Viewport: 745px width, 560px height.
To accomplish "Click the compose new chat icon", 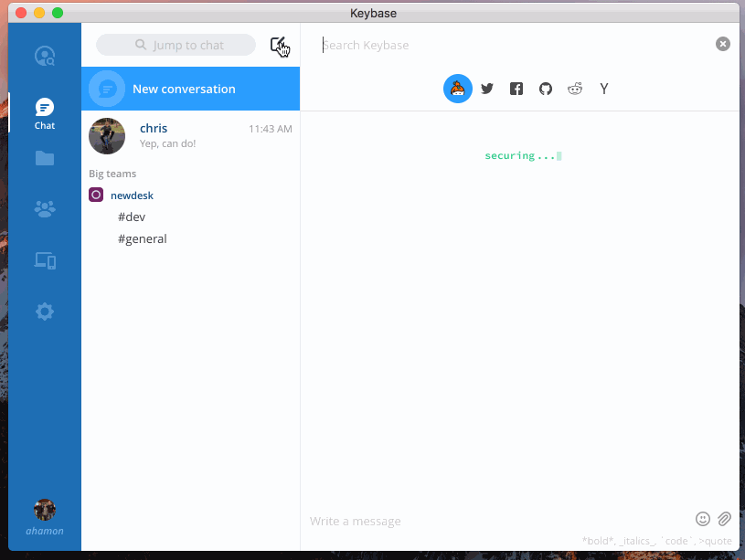I will (x=278, y=45).
